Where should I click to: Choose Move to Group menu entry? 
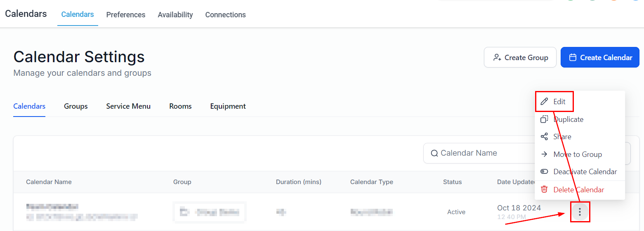pyautogui.click(x=577, y=154)
